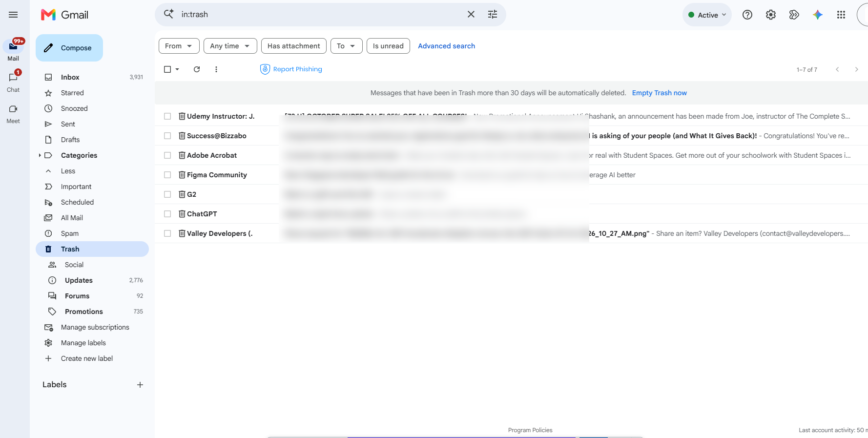Launch the Gemini sparkle icon

tap(818, 15)
